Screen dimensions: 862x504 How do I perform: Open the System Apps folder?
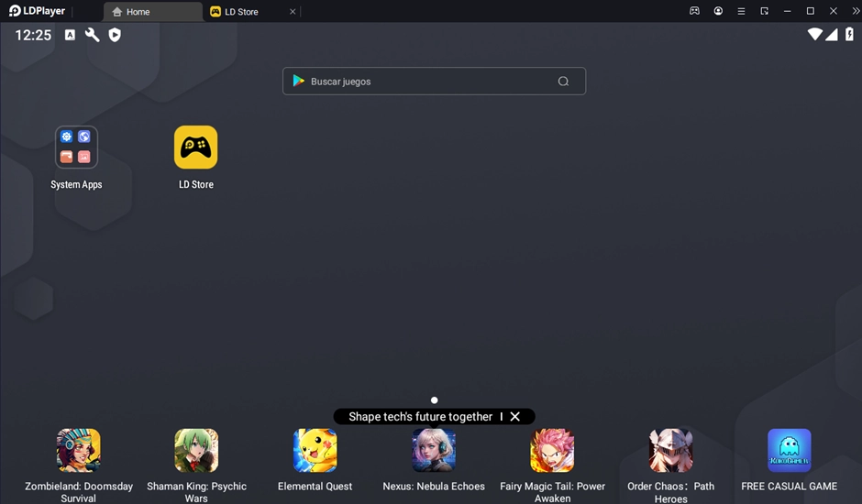(76, 148)
